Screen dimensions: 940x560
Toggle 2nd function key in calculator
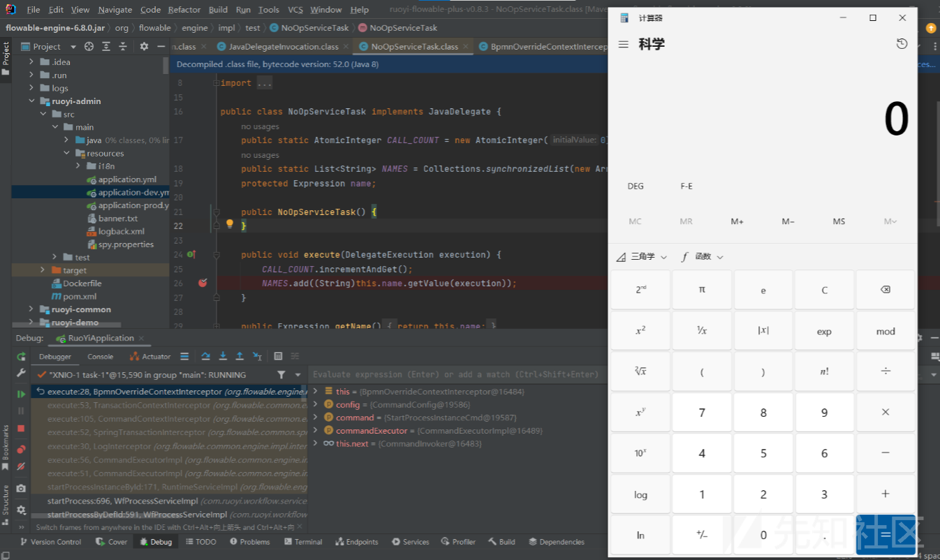(x=640, y=290)
